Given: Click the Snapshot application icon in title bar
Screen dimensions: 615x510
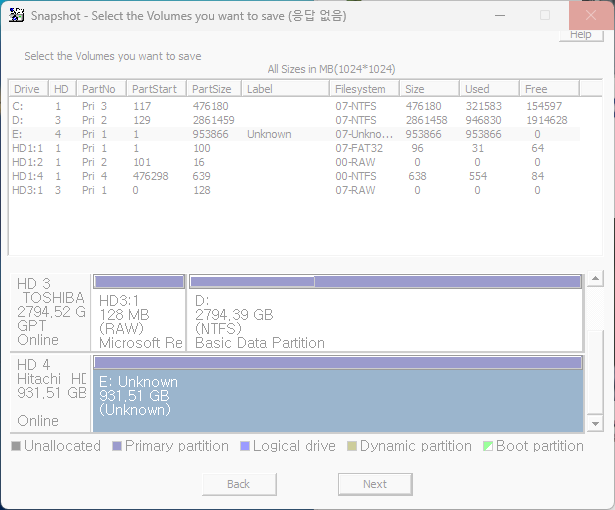Looking at the screenshot, I should click(16, 16).
